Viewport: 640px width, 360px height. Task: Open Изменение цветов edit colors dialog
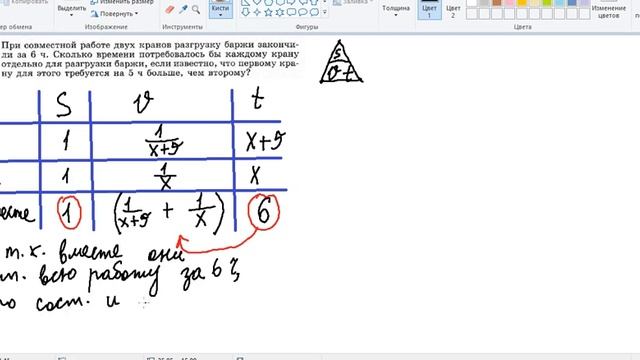[x=609, y=10]
